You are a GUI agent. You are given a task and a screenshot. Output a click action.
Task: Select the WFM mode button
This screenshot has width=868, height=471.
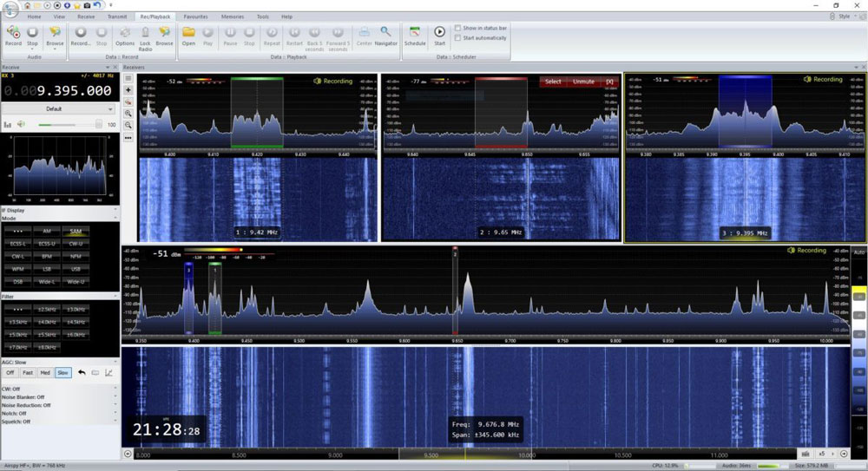[18, 269]
